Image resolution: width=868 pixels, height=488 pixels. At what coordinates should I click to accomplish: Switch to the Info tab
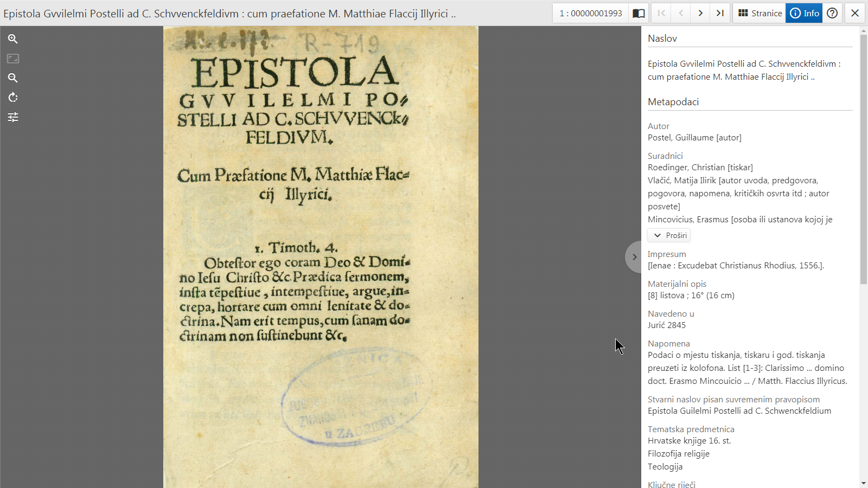point(804,12)
